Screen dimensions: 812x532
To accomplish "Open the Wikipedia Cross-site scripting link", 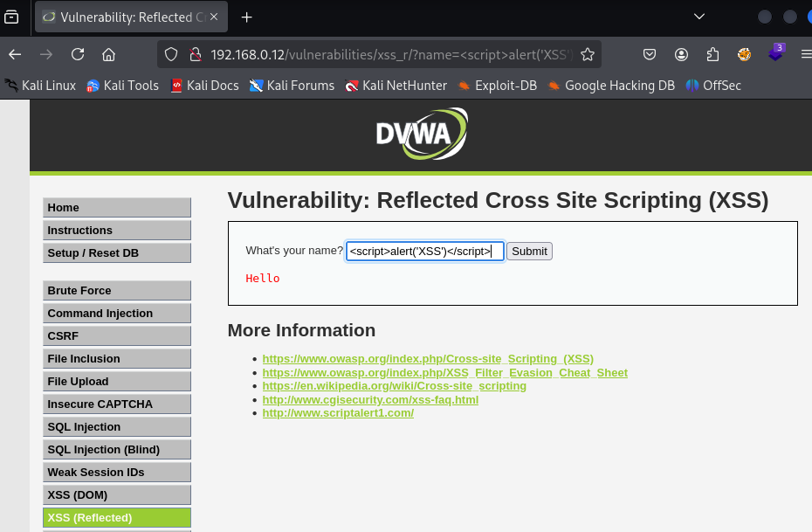I will click(x=394, y=386).
